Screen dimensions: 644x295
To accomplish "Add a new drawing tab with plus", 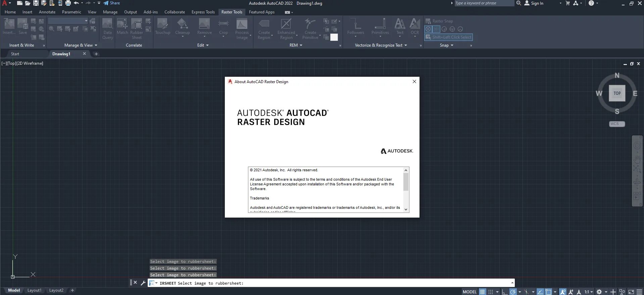I will [96, 54].
